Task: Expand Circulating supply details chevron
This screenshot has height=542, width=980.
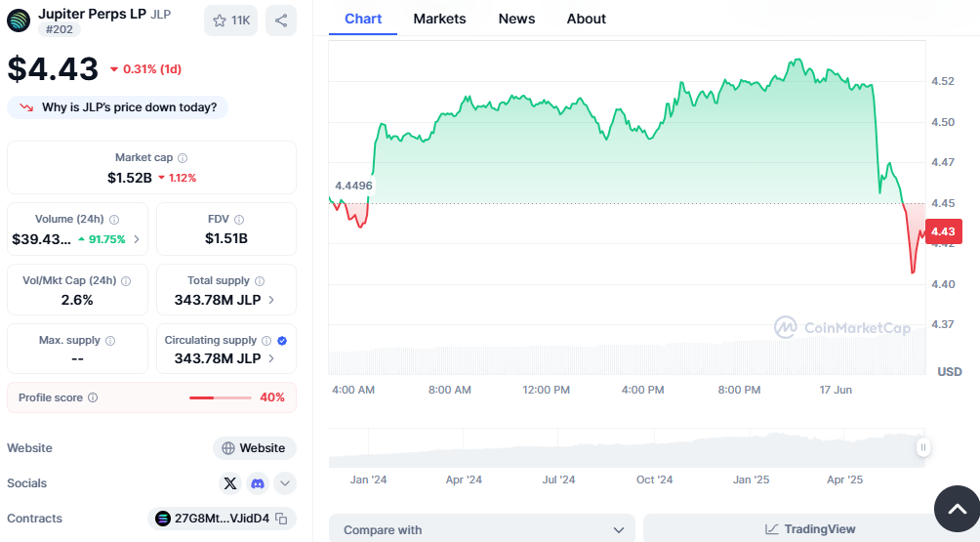Action: [x=271, y=358]
